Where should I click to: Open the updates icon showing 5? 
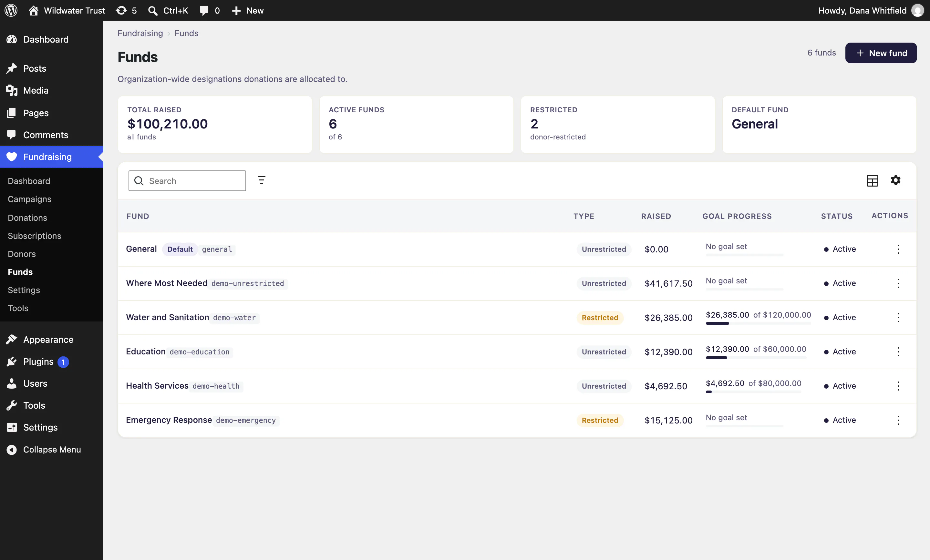click(126, 10)
